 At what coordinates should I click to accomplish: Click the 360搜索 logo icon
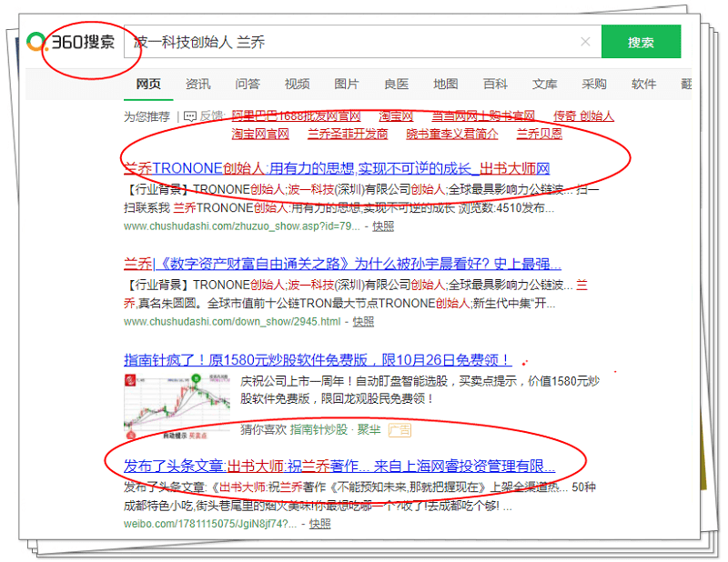[x=71, y=42]
